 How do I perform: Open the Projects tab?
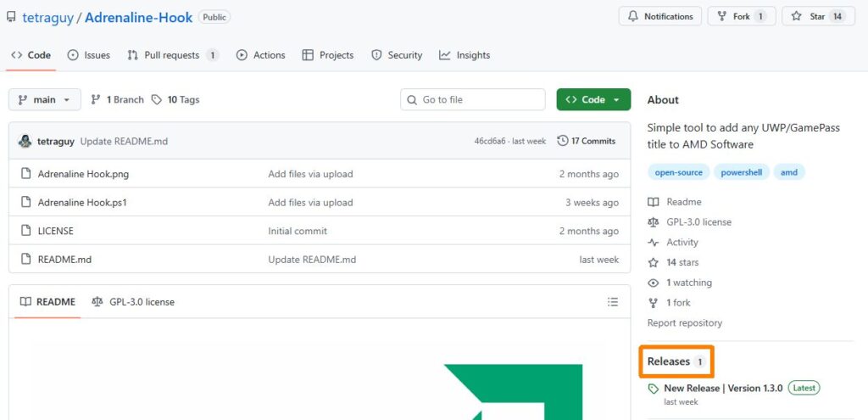328,55
